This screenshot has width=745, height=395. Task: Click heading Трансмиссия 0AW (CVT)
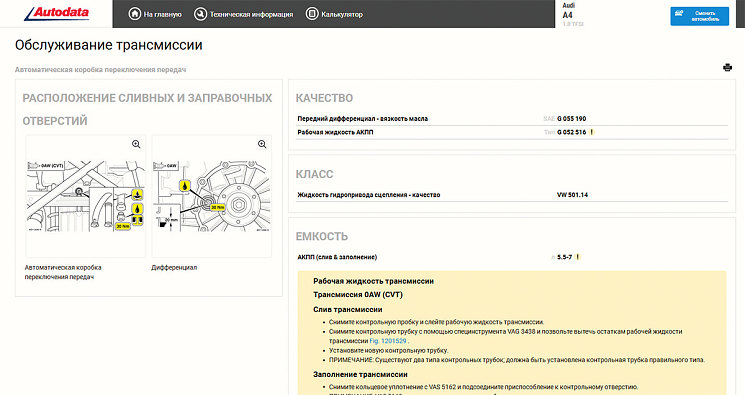point(358,295)
